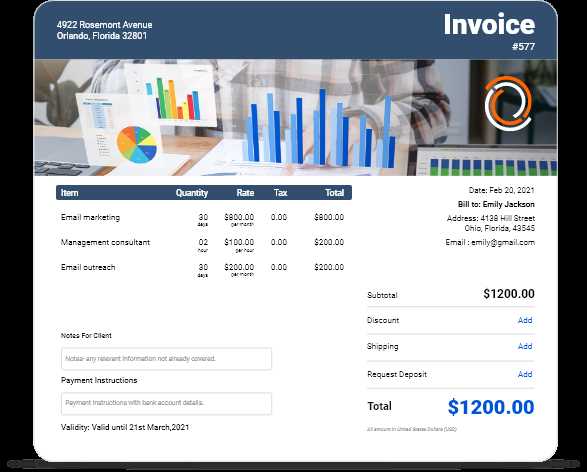Viewport: 587px width, 472px height.
Task: Click the Subtotal amount $1200.00
Action: pos(509,294)
